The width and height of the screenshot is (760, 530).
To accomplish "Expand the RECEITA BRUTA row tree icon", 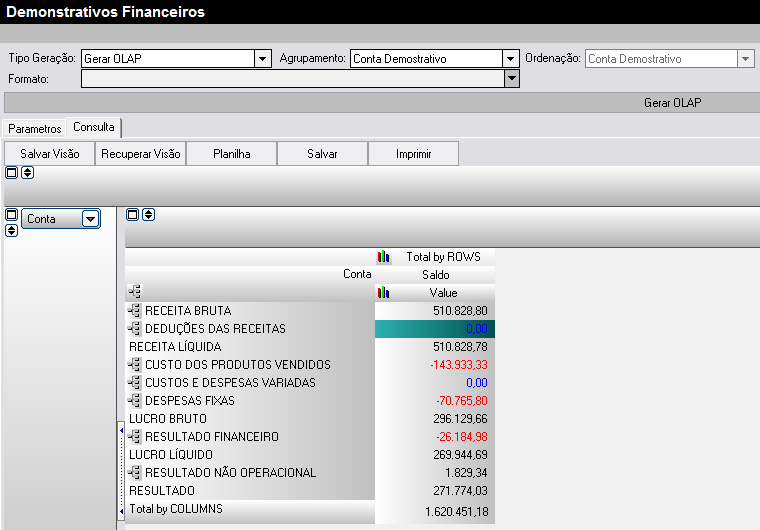I will click(x=135, y=310).
